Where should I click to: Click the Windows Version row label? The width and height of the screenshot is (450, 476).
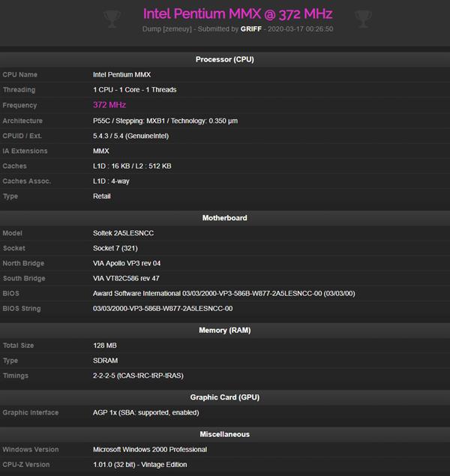click(x=31, y=449)
